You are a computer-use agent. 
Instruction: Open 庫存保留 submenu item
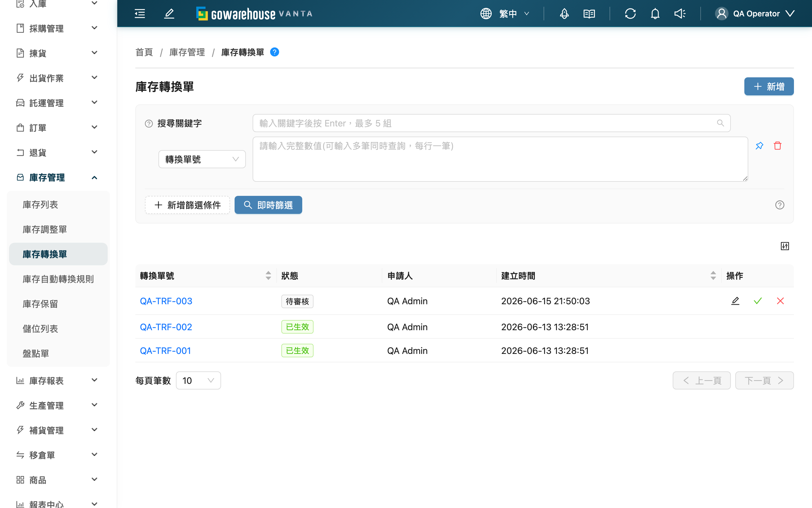(58, 304)
